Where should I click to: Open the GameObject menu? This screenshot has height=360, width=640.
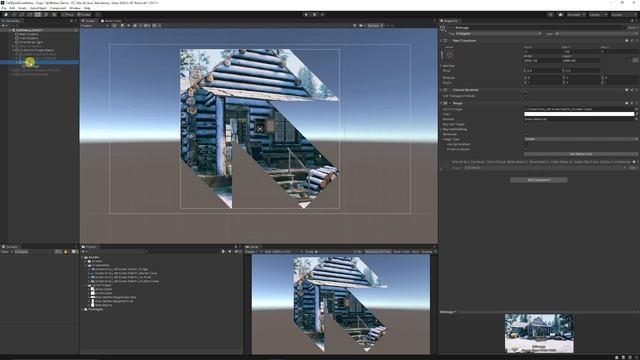(x=38, y=8)
